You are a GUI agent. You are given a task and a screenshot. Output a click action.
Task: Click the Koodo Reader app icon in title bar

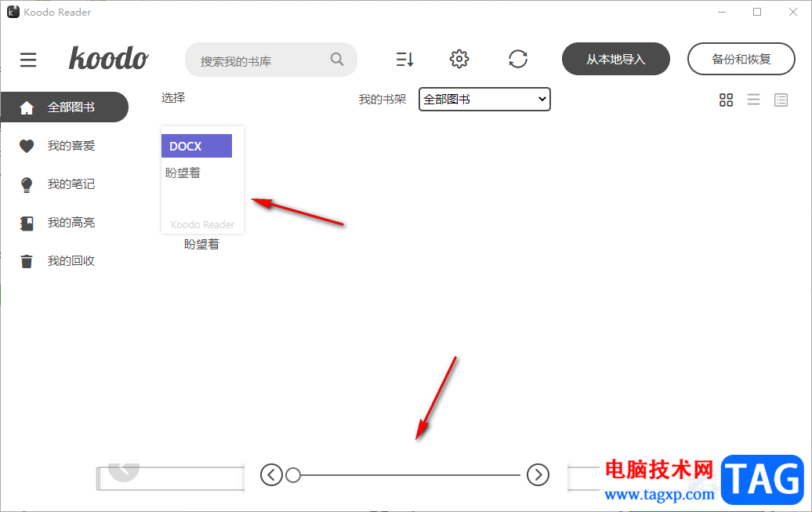coord(13,12)
